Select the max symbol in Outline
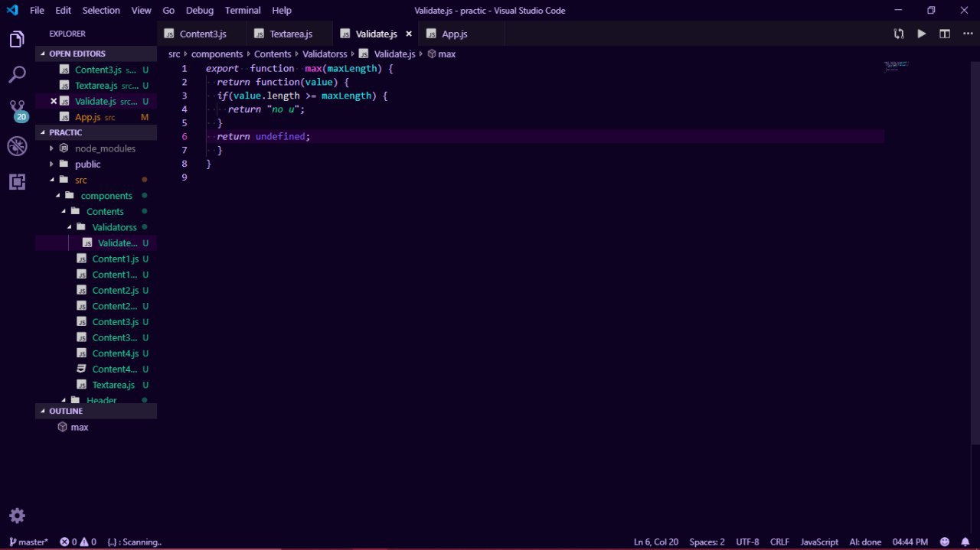The width and height of the screenshot is (980, 550). (x=80, y=427)
